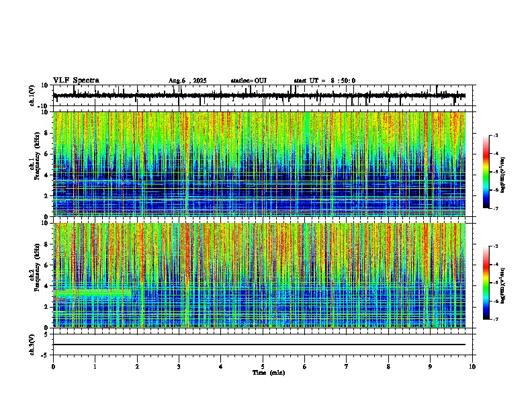Screen dimensions: 532x411
Task: Click the ch.2 spectrogram image
Action: (x=259, y=275)
